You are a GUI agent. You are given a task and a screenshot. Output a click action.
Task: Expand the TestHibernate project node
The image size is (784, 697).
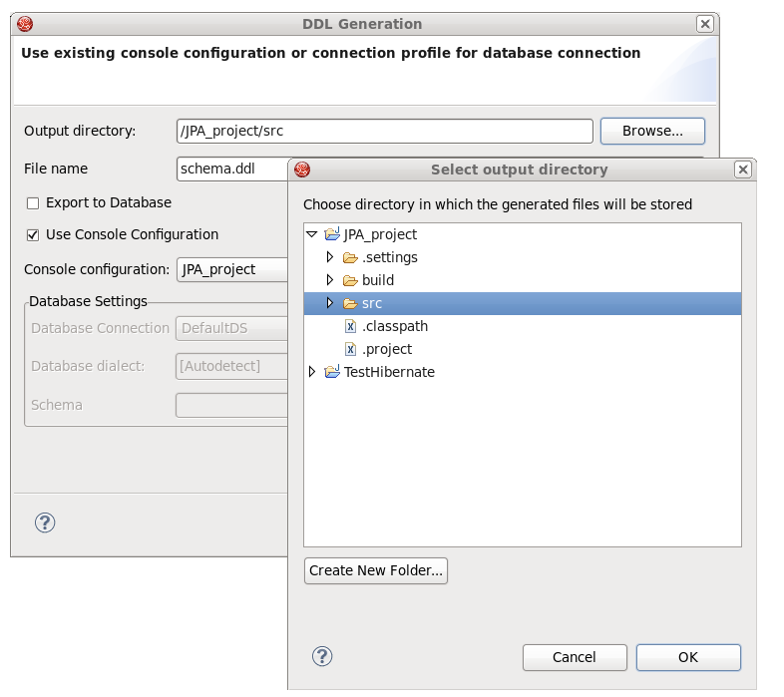pos(312,373)
